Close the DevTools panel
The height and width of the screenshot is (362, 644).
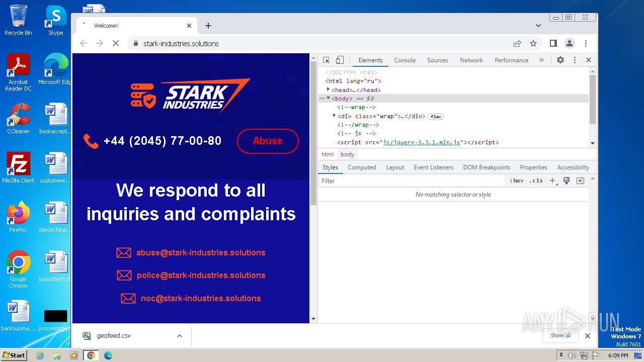[x=589, y=60]
